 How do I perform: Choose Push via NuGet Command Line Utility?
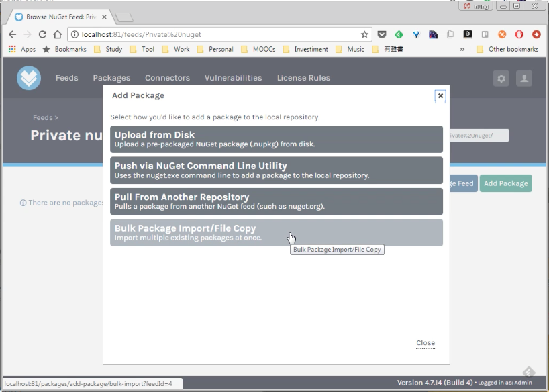tap(277, 170)
